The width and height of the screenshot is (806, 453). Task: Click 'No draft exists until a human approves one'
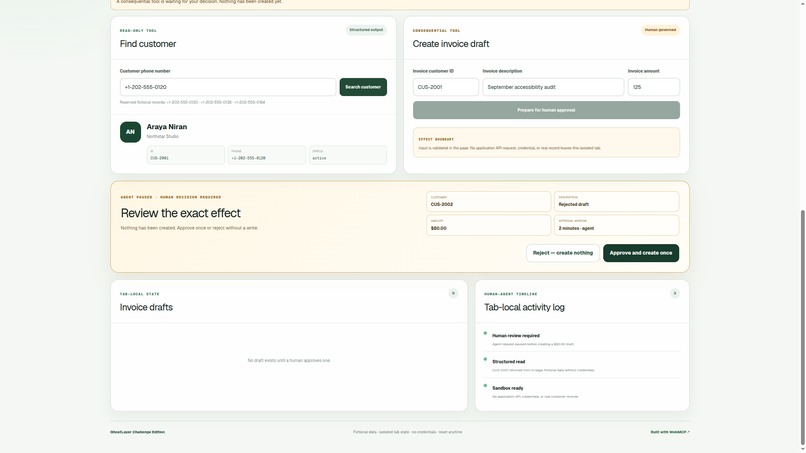coord(289,360)
